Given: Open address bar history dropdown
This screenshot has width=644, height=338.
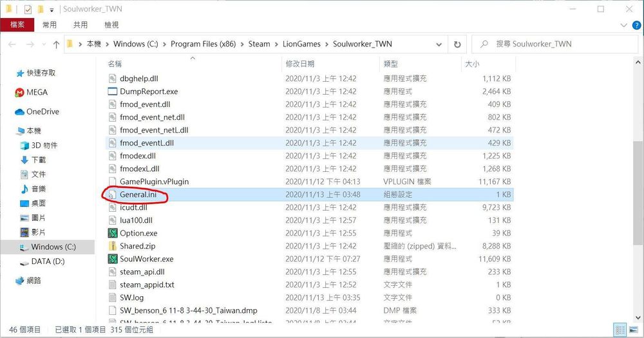Looking at the screenshot, I should pyautogui.click(x=439, y=44).
